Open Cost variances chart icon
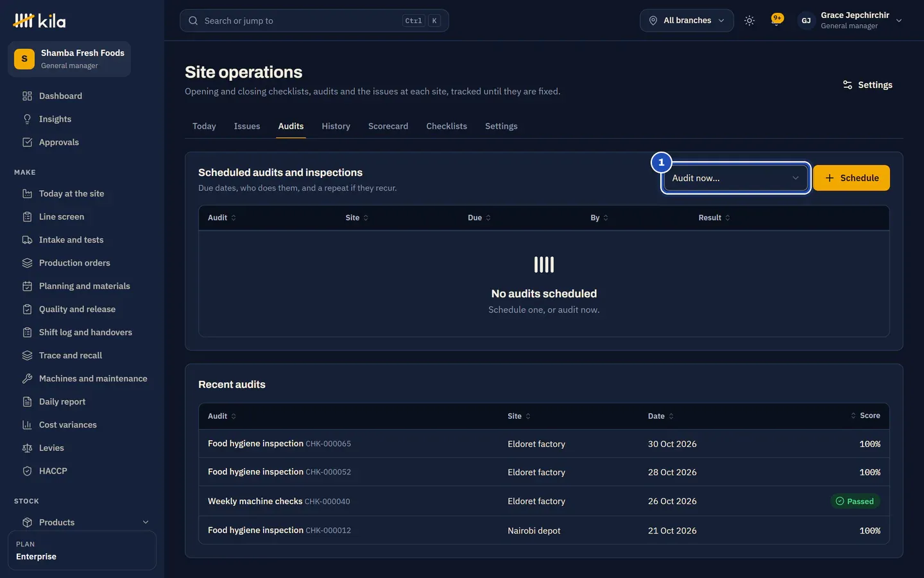Viewport: 924px width, 578px height. coord(27,425)
